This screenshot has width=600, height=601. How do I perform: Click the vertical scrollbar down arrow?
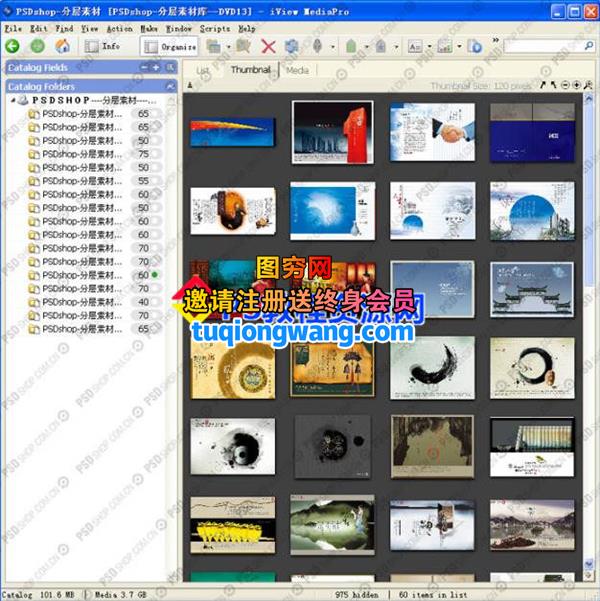[x=588, y=563]
